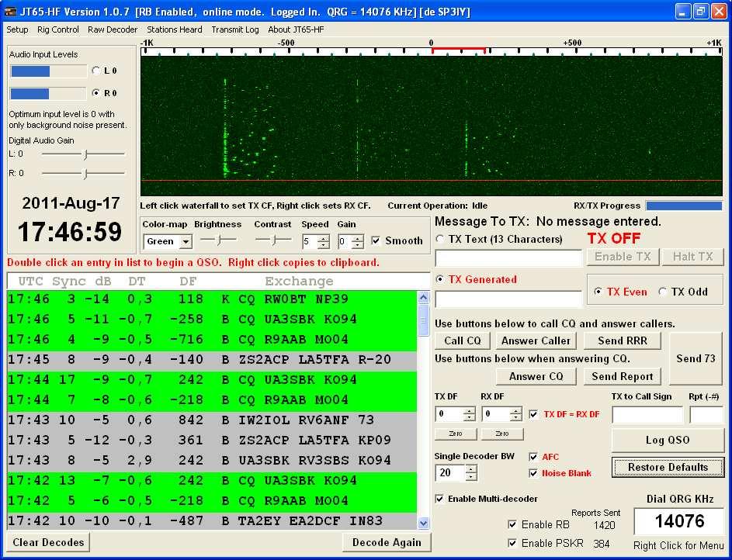Click the Decode Again button
Screen dimensions: 732x560
(x=387, y=542)
